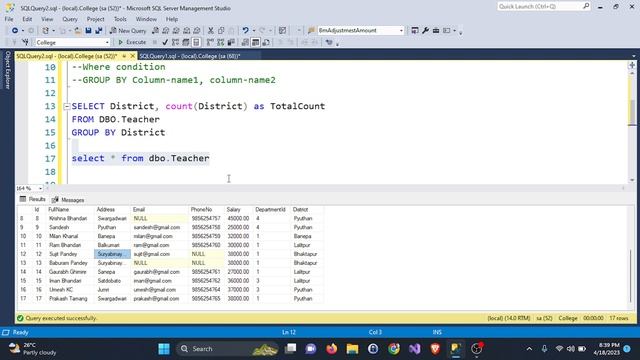Open Google Chrome from the taskbar

pyautogui.click(x=394, y=349)
